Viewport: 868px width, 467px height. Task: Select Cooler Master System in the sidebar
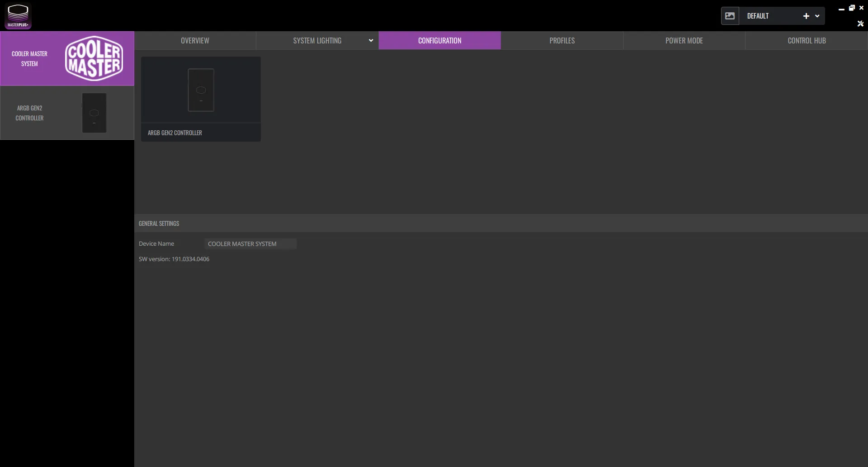[x=67, y=58]
